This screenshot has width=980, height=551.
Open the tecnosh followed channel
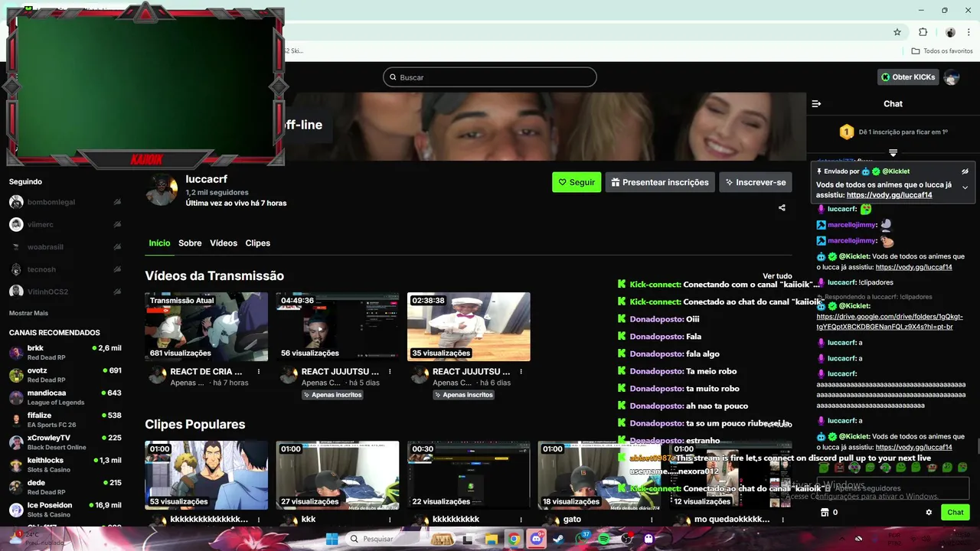pyautogui.click(x=65, y=269)
